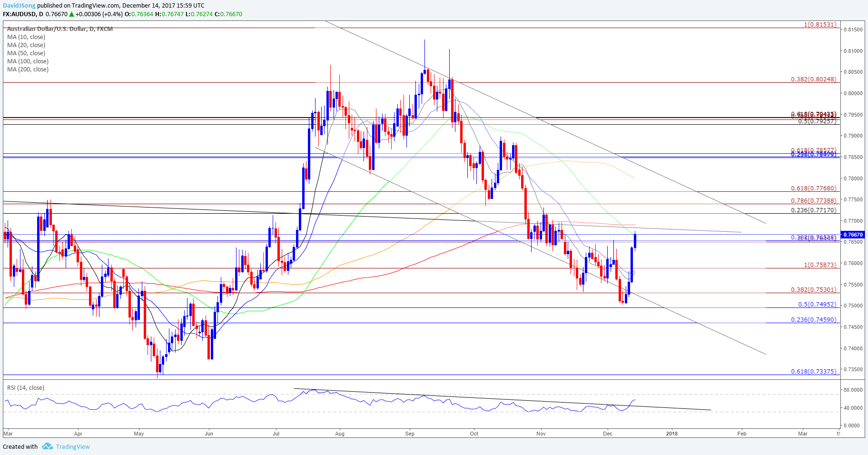Image resolution: width=868 pixels, height=455 pixels.
Task: Select the MA (20, close) indicator label
Action: (26, 45)
